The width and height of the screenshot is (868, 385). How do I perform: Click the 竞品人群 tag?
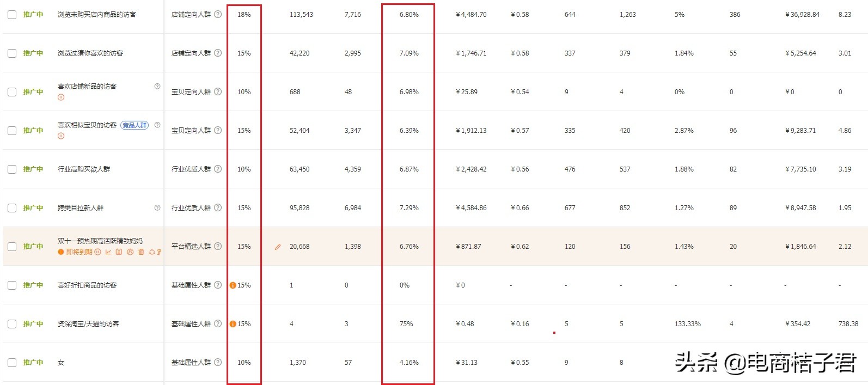pyautogui.click(x=135, y=125)
